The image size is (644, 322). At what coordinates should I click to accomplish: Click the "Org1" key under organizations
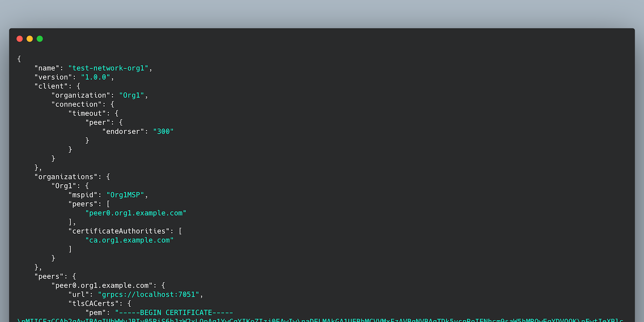(x=64, y=186)
